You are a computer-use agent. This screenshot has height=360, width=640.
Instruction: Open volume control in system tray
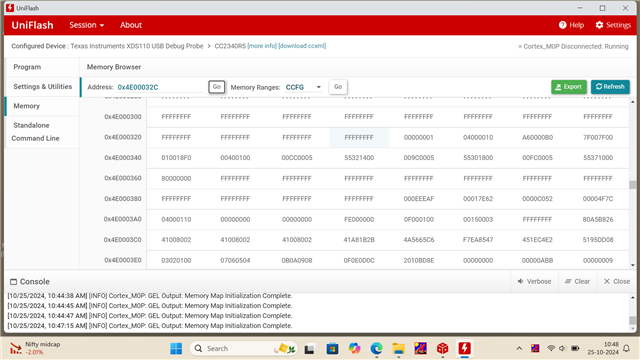[562, 348]
